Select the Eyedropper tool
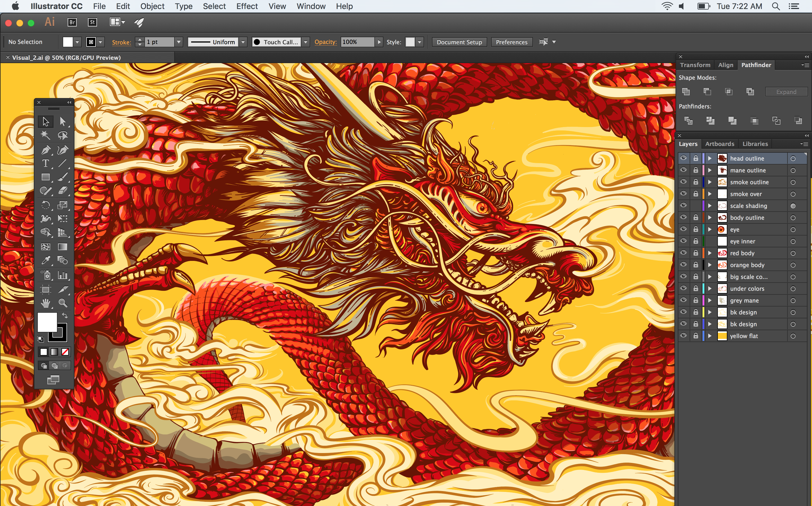 46,260
